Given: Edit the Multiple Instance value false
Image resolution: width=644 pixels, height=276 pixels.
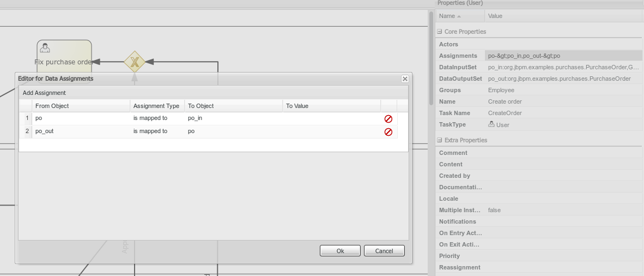Looking at the screenshot, I should (x=563, y=211).
